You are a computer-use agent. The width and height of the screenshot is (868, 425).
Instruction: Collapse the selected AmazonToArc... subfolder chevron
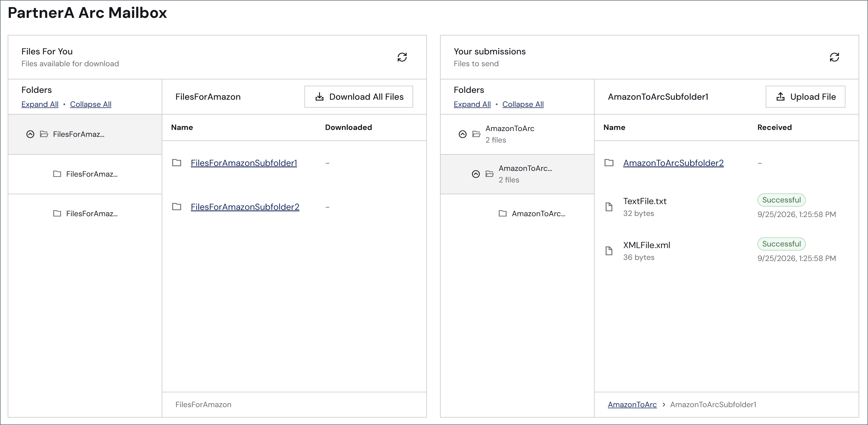tap(476, 174)
